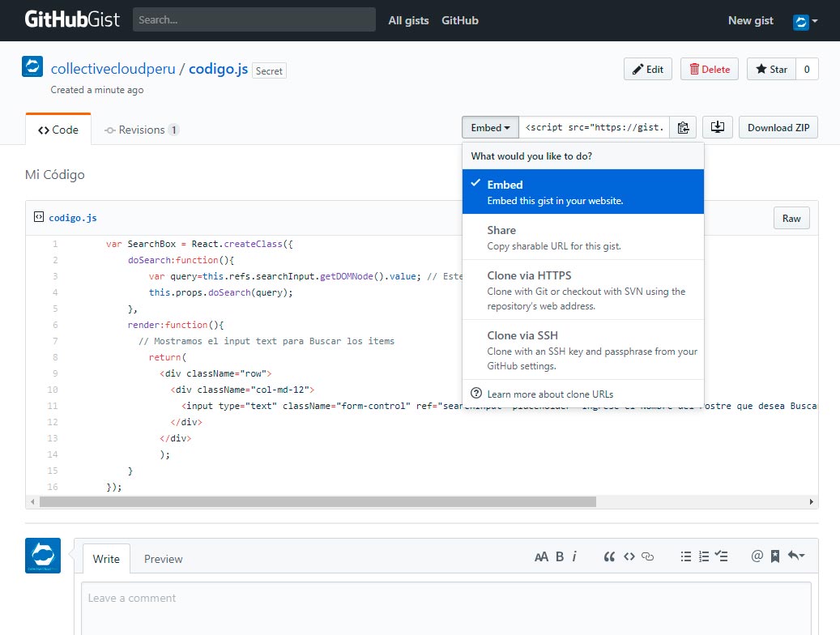Select code line number 6

55,325
